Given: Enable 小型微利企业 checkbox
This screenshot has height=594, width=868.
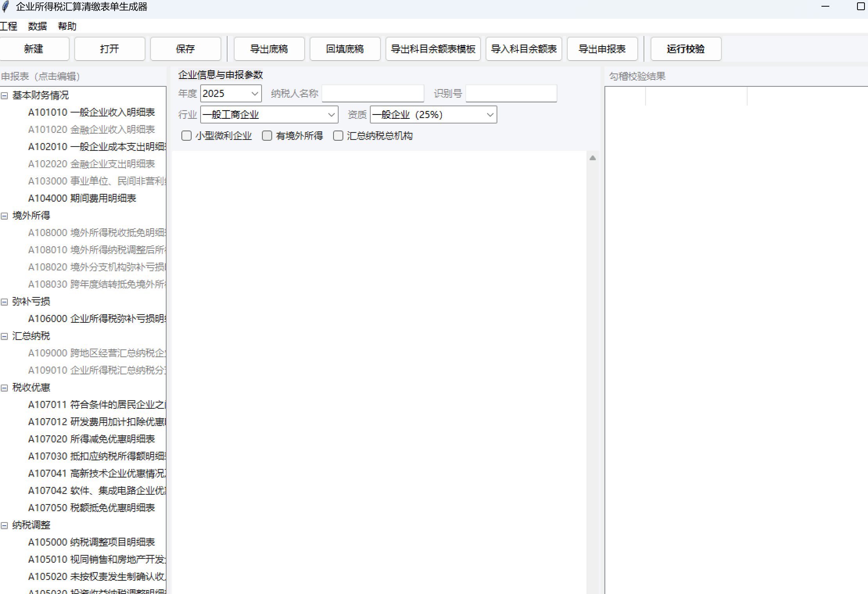Looking at the screenshot, I should pyautogui.click(x=187, y=136).
